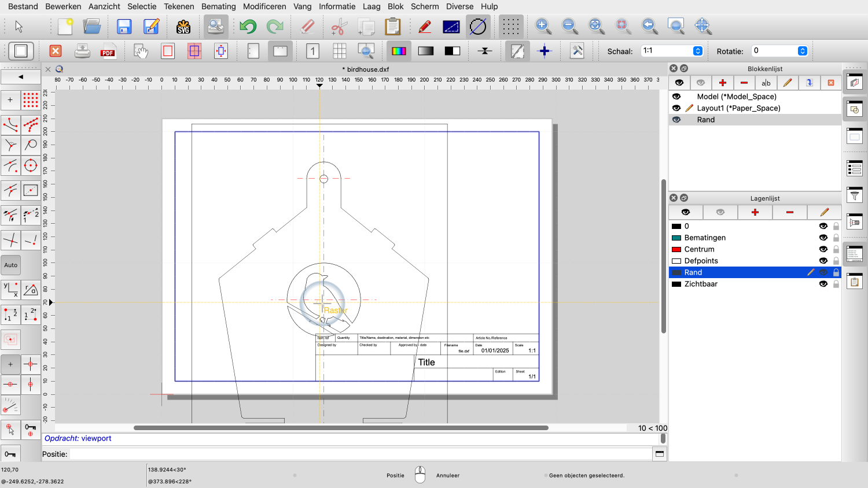Click the Defpoints layer color swatch
The image size is (868, 488).
pyautogui.click(x=676, y=261)
